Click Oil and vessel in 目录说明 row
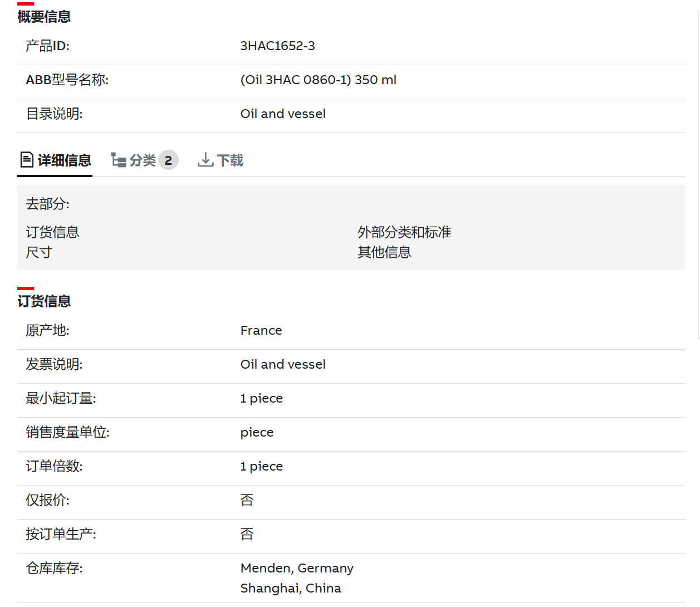This screenshot has height=607, width=700. pyautogui.click(x=283, y=114)
